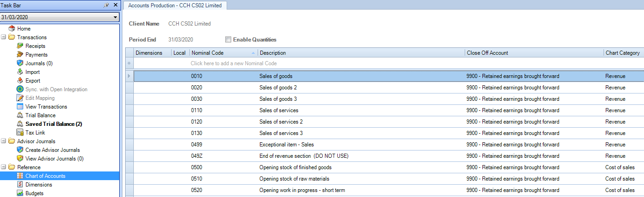Click the Home icon in Task Bar
The width and height of the screenshot is (644, 197).
click(12, 29)
